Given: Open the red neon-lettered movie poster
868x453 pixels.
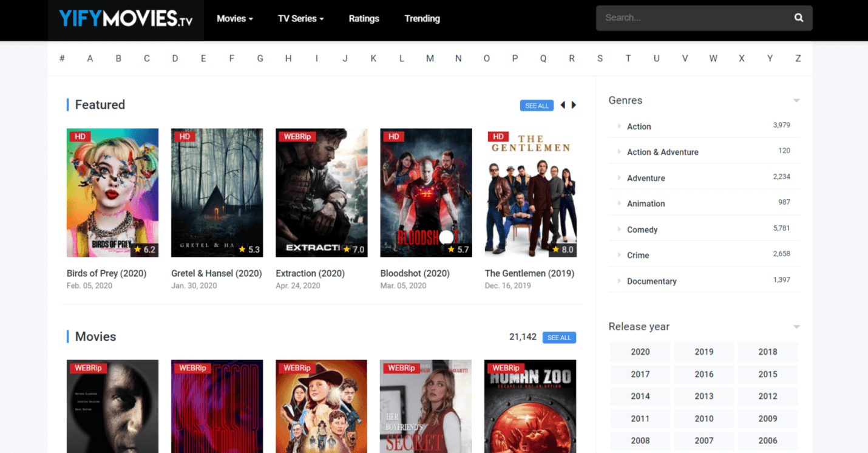Looking at the screenshot, I should (x=217, y=406).
